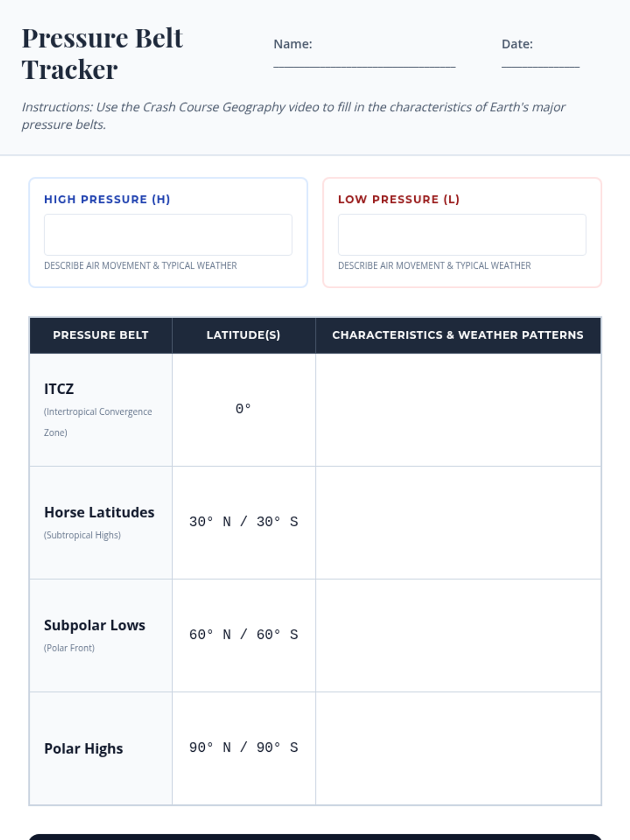Click the Pressure Belt Tracker title

pos(102,54)
